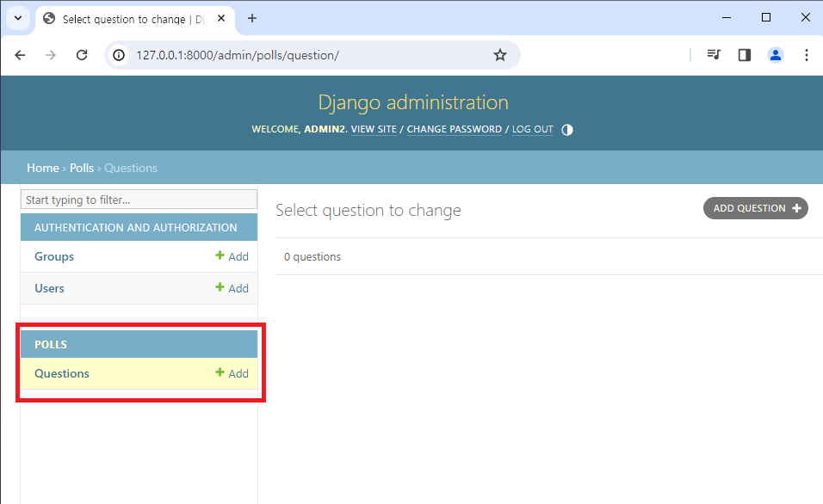Add a new group
Viewport: 823px width, 504px height.
point(232,256)
